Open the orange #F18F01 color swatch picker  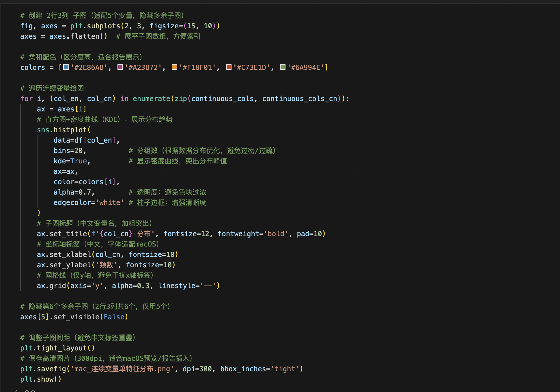tap(174, 67)
